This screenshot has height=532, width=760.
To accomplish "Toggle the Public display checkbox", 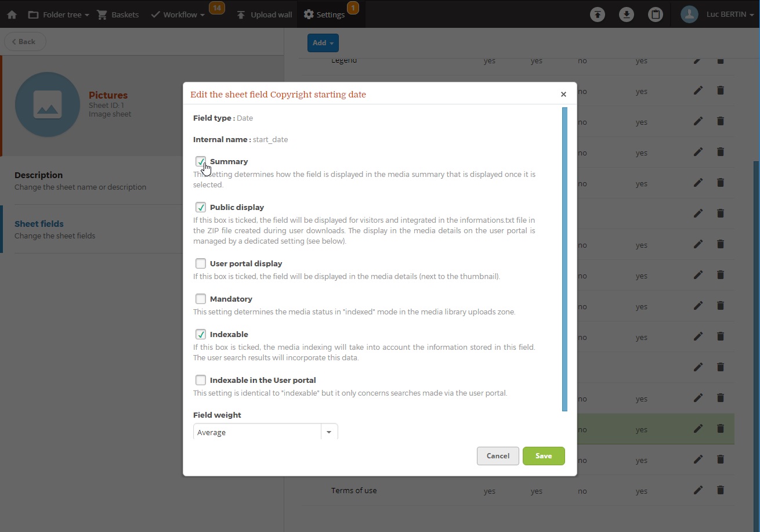I will (201, 207).
